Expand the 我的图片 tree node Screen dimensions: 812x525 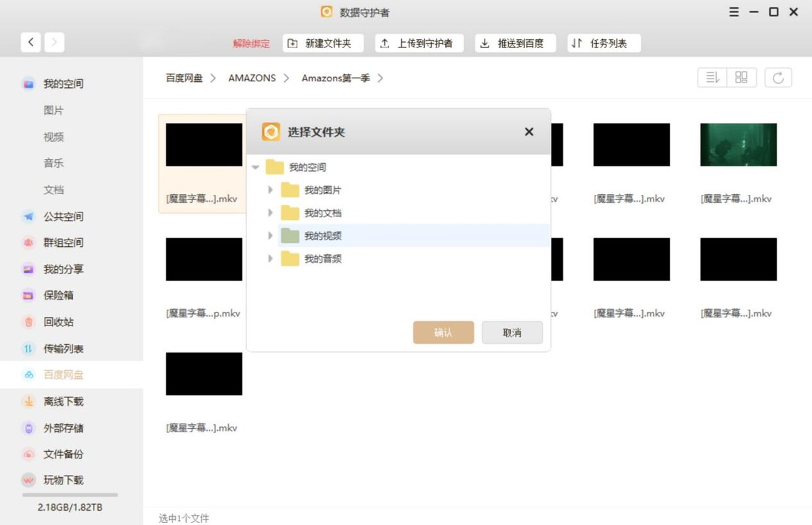[271, 190]
